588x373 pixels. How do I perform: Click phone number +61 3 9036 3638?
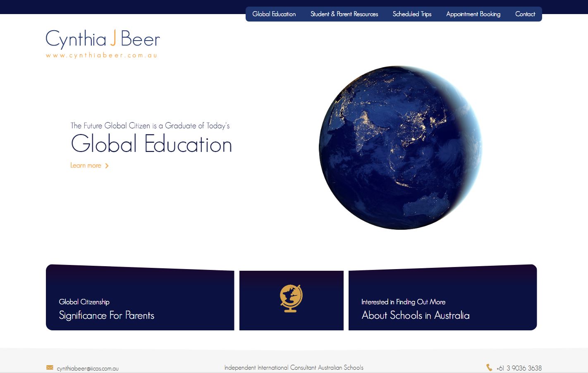[x=519, y=368]
